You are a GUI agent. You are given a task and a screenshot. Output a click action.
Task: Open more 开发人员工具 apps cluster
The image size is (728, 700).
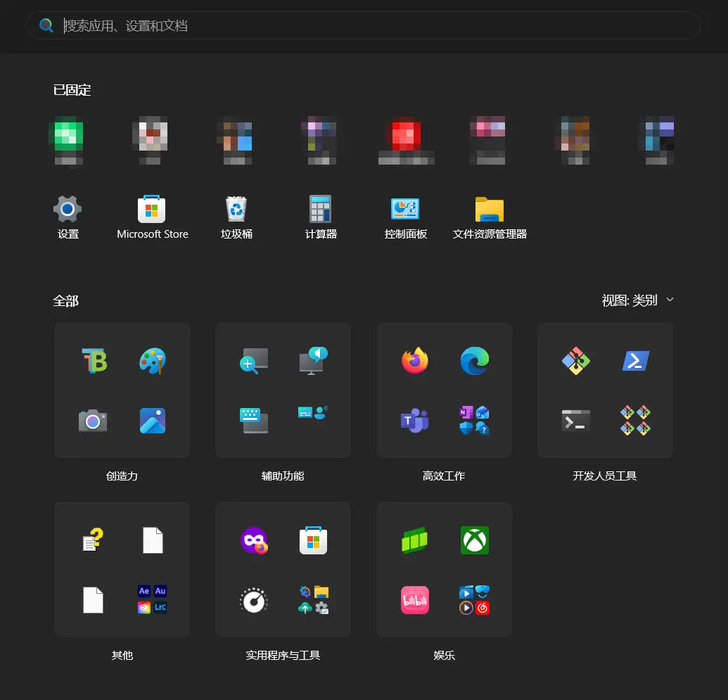pyautogui.click(x=636, y=421)
